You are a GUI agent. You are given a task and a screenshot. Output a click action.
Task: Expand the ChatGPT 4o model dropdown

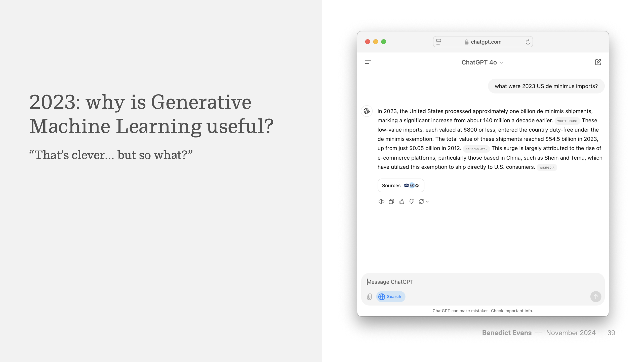pyautogui.click(x=482, y=62)
